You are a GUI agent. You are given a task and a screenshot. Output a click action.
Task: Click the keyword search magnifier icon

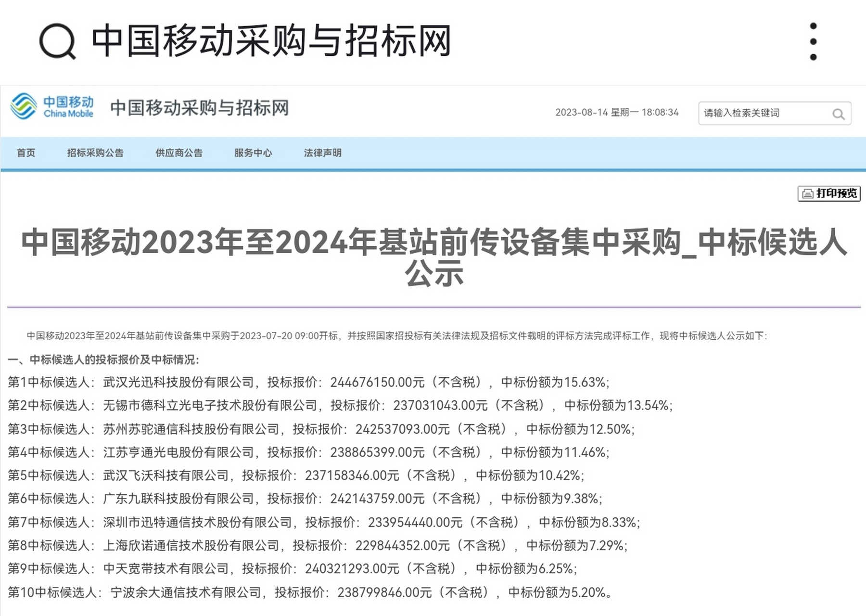[x=839, y=114]
